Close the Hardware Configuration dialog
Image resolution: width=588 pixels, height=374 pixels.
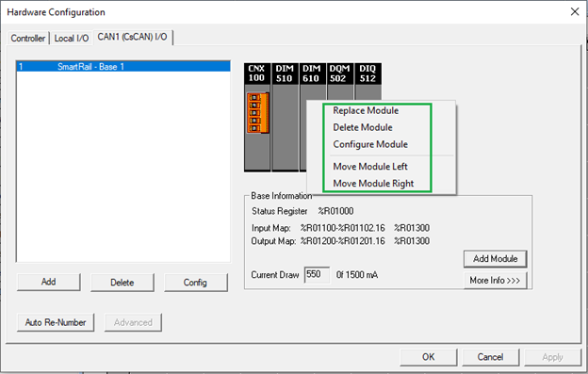pyautogui.click(x=575, y=12)
